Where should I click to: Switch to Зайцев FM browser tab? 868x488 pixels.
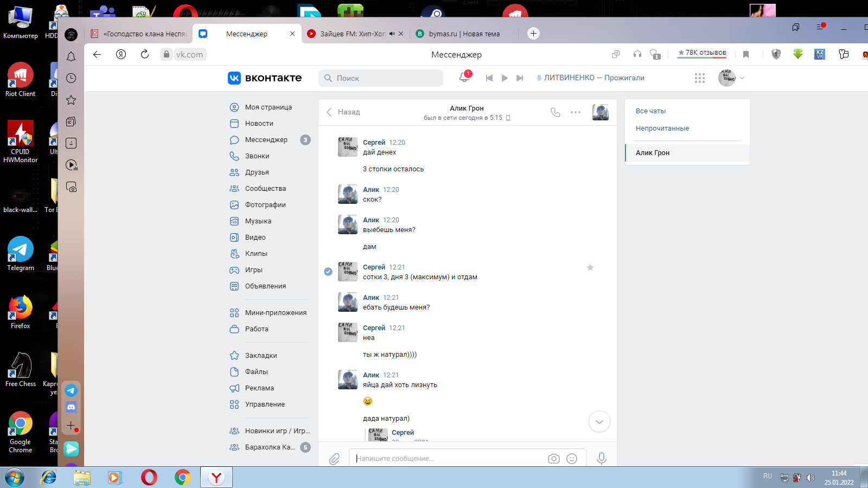[353, 34]
